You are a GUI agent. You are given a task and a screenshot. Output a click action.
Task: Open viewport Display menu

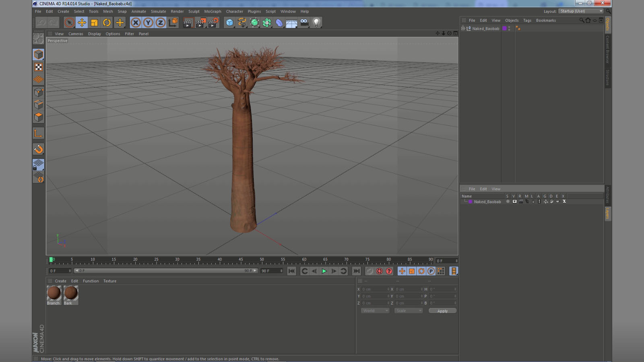[x=95, y=34]
